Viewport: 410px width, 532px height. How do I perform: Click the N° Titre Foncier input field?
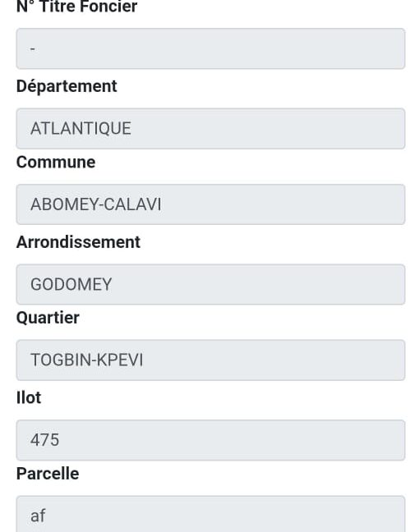coord(210,48)
